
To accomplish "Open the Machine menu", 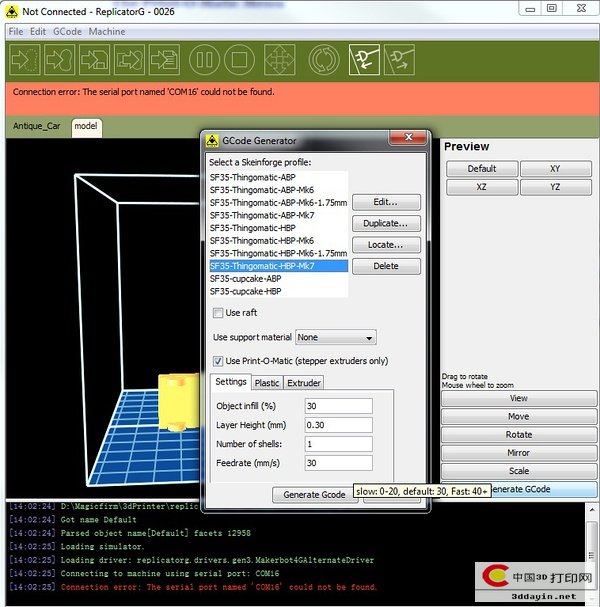I will pos(107,32).
